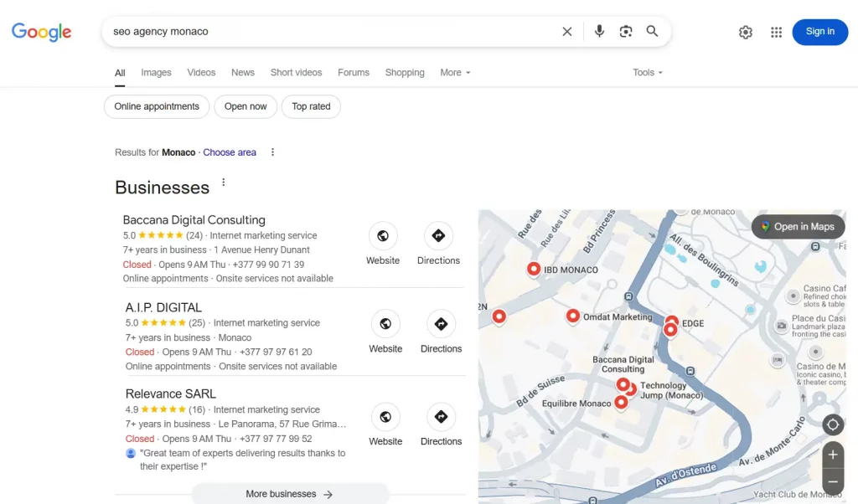Get directions to Baccana Digital Consulting
The image size is (858, 504).
438,235
